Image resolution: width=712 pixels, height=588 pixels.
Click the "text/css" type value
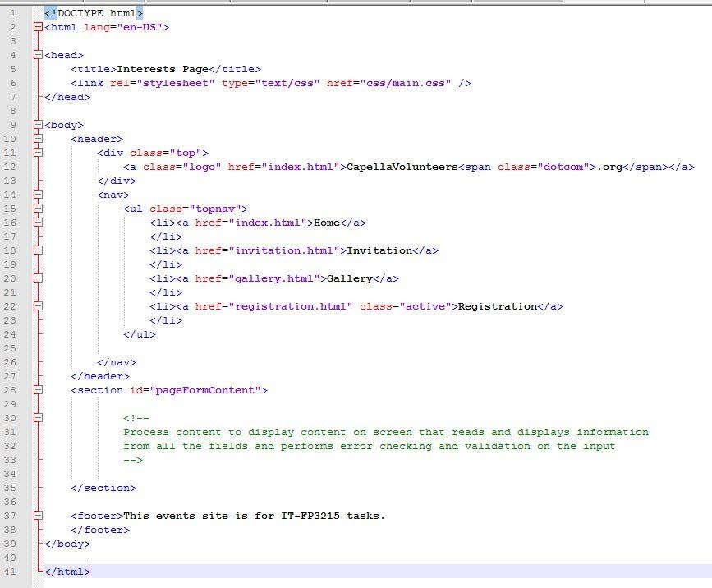[287, 83]
